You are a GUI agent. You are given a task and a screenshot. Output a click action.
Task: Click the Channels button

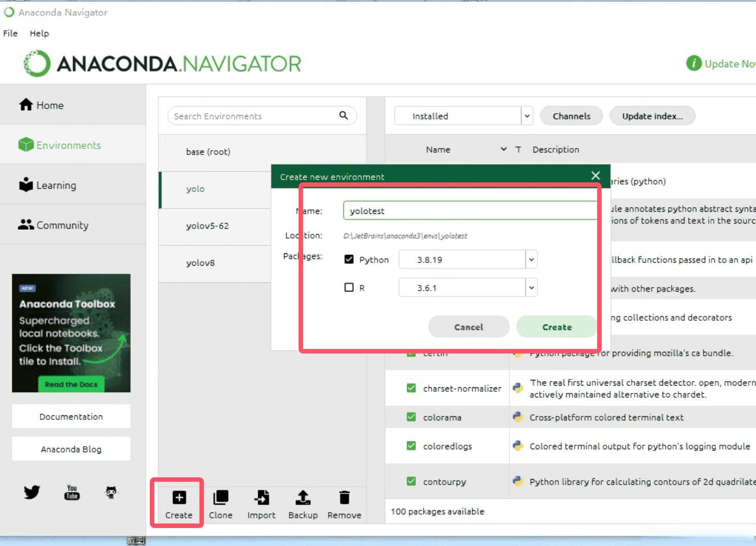[x=571, y=116]
